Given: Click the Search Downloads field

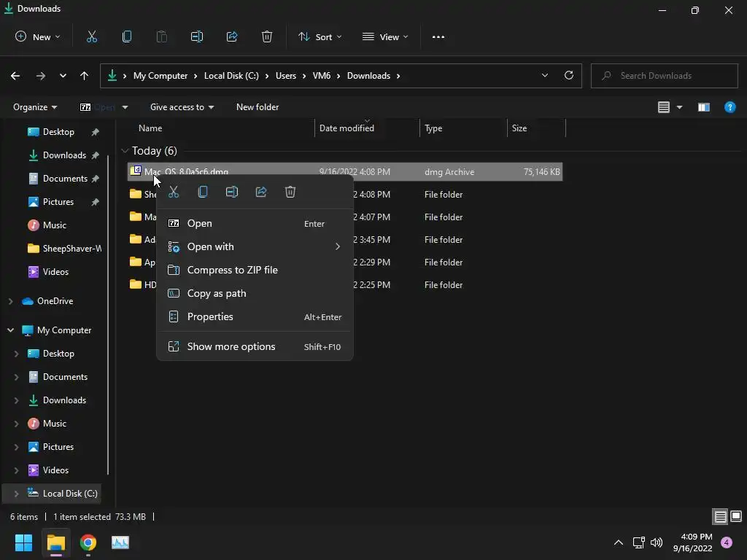Looking at the screenshot, I should [664, 76].
